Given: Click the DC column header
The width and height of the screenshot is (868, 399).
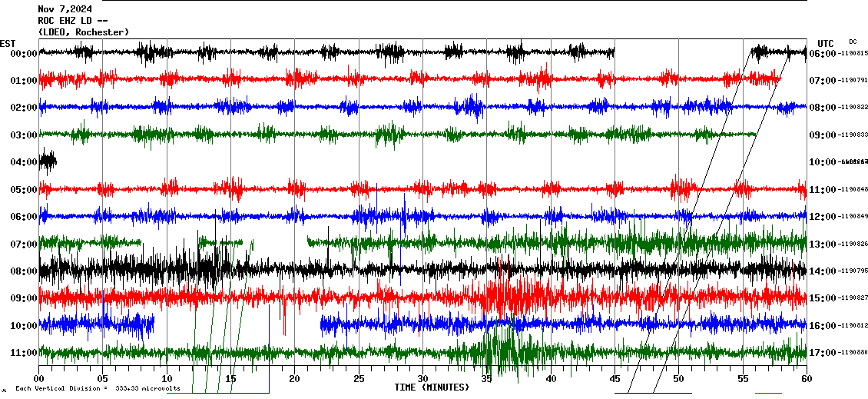Looking at the screenshot, I should click(x=853, y=42).
